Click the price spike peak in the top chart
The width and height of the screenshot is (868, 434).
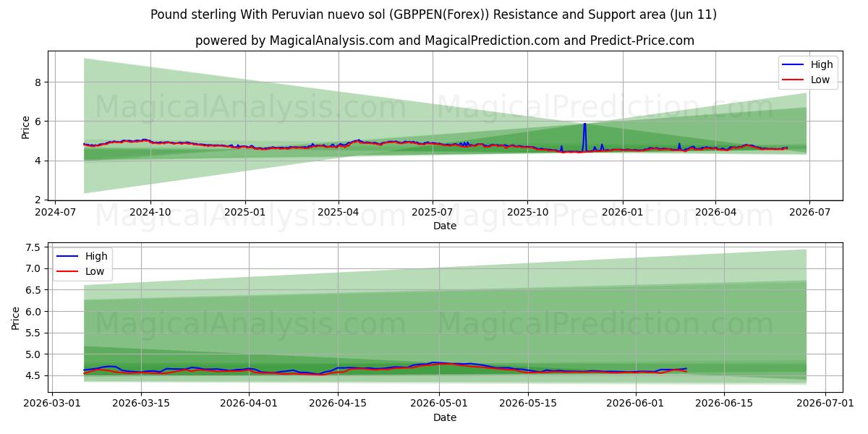pos(584,124)
